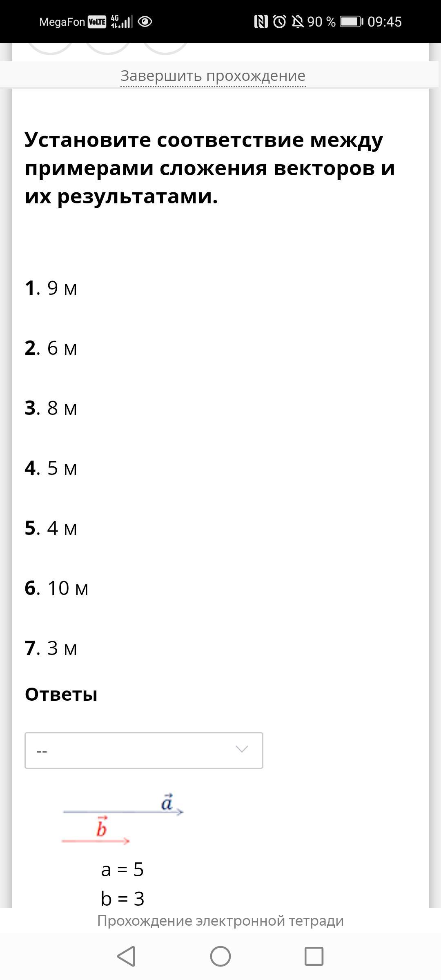441x980 pixels.
Task: Click the dropdown chevron arrow
Action: [242, 749]
